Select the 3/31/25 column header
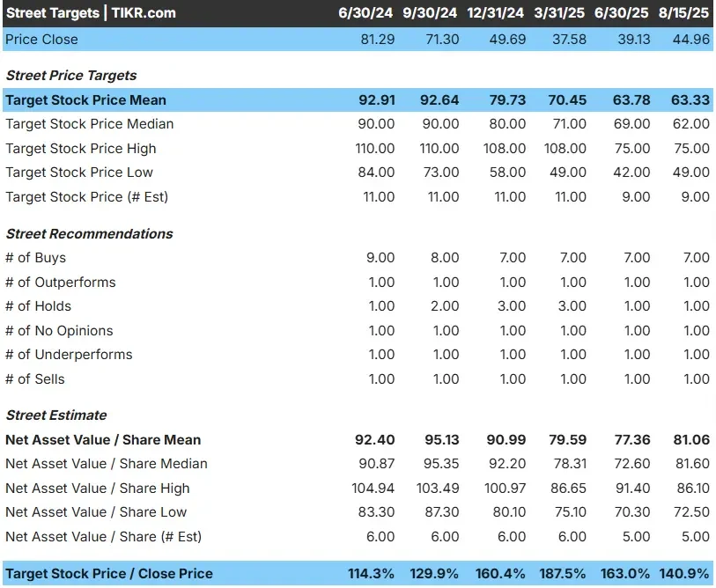The width and height of the screenshot is (716, 588). (x=559, y=13)
